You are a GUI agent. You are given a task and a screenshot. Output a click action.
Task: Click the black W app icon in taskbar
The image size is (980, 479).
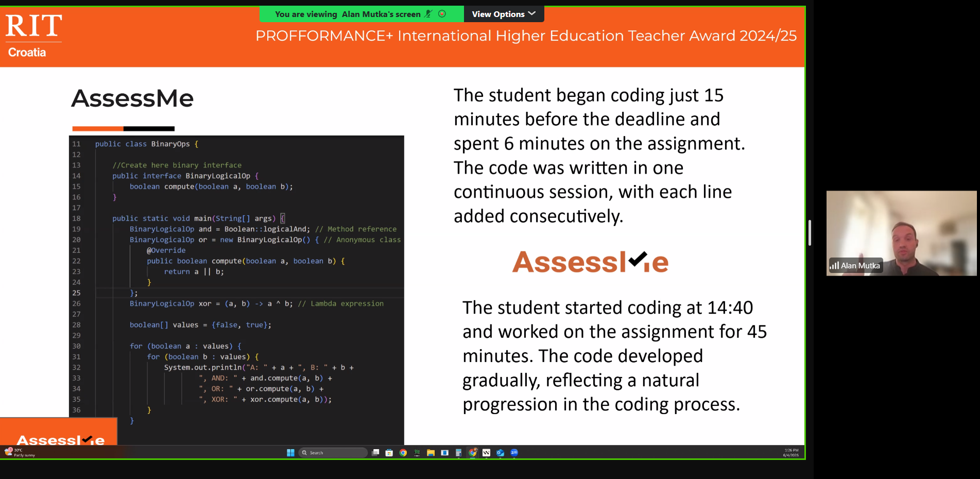486,453
